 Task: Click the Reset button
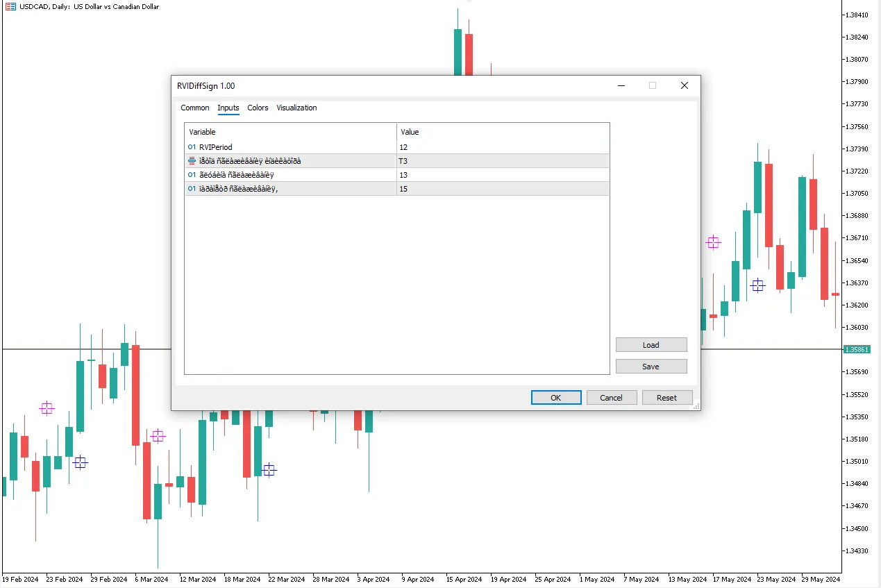click(x=666, y=398)
